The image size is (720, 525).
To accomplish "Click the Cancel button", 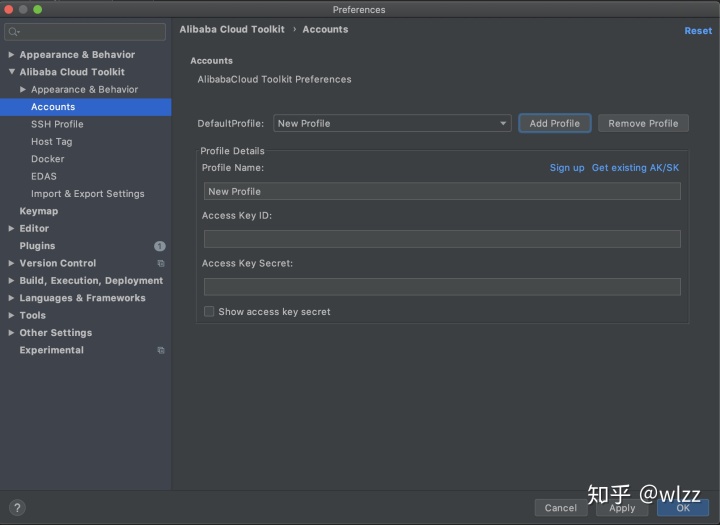I will 561,508.
